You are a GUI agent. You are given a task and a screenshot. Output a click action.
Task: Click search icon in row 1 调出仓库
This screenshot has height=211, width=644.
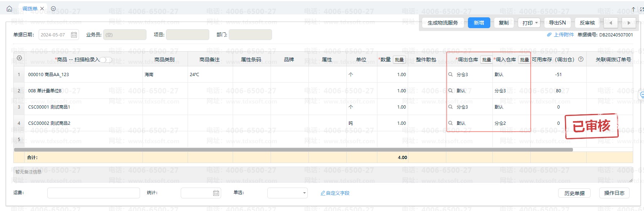coord(451,74)
